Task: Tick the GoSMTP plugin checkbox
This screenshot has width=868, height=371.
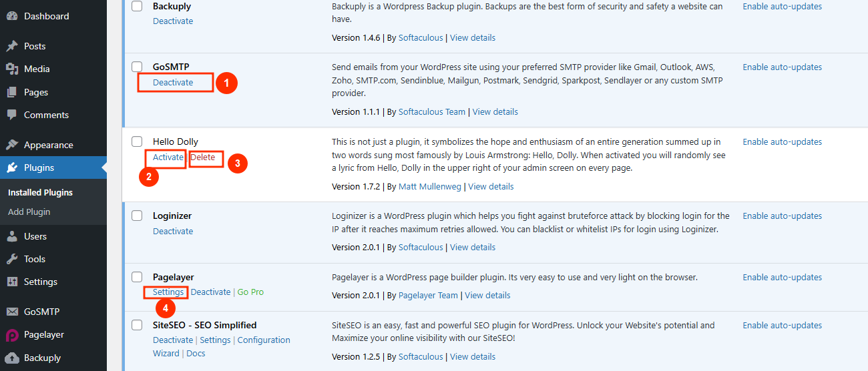Action: [x=137, y=67]
